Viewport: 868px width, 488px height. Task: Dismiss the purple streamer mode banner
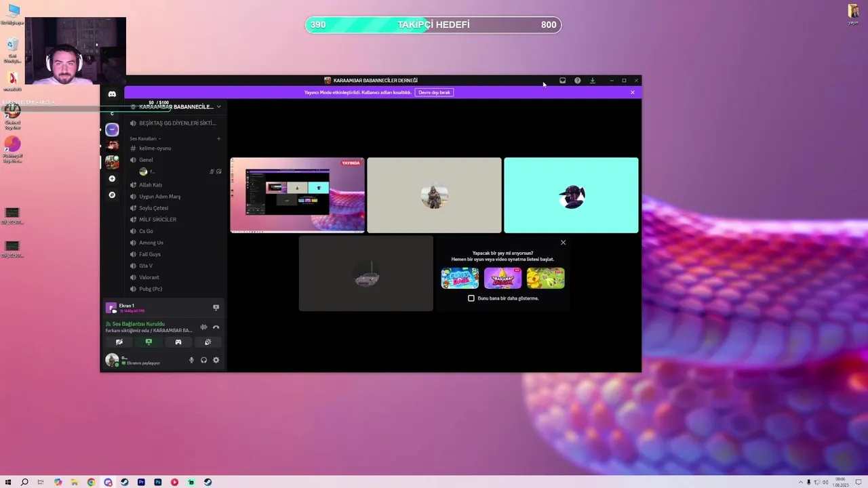click(x=632, y=92)
